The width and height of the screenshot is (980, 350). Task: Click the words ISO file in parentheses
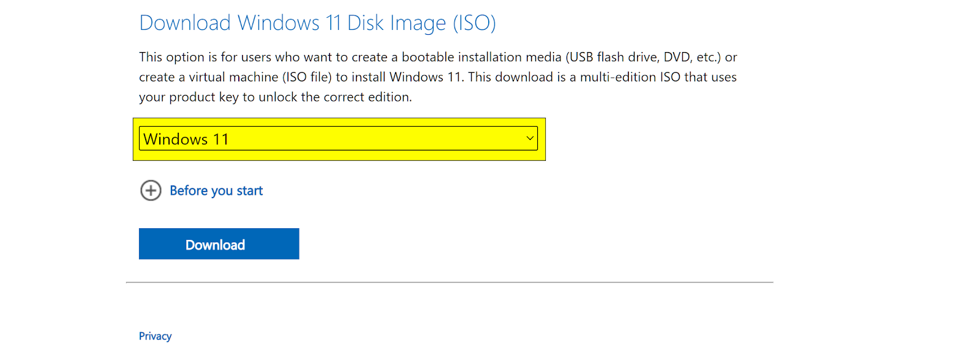point(309,77)
